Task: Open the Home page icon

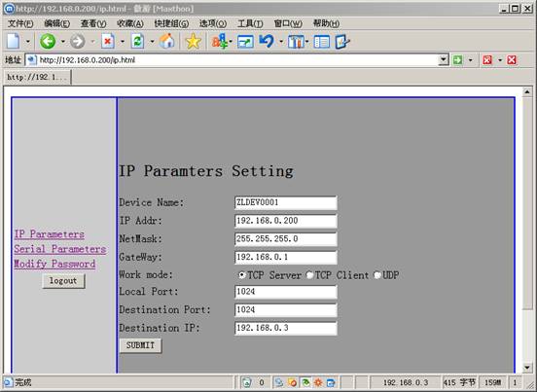Action: [167, 42]
